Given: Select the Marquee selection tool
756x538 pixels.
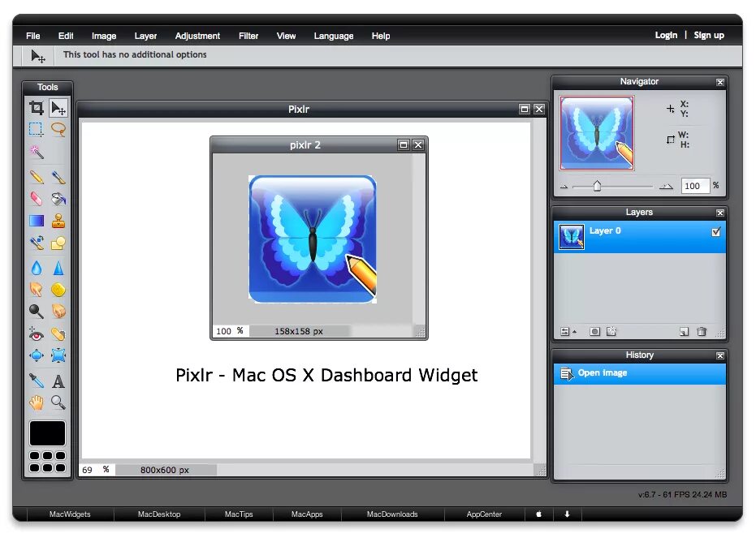Looking at the screenshot, I should (x=37, y=130).
